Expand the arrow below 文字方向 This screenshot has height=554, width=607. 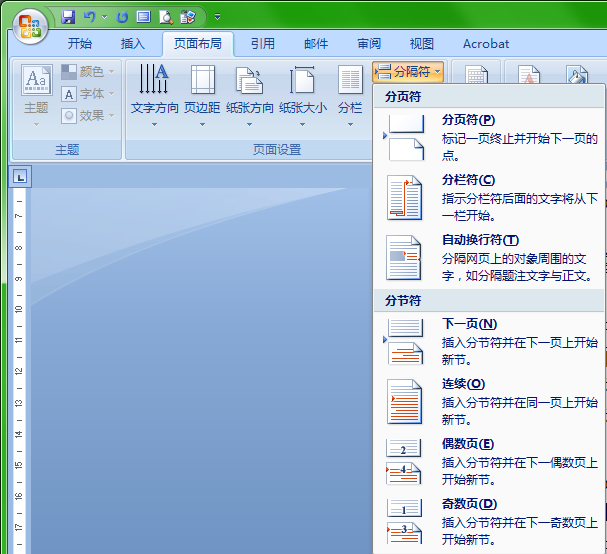pyautogui.click(x=154, y=125)
